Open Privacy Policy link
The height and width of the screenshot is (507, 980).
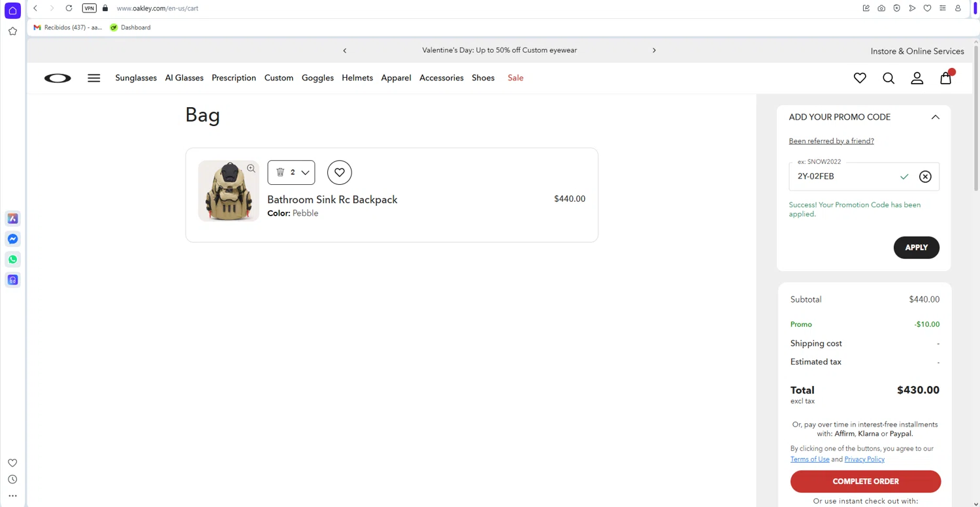pos(864,459)
